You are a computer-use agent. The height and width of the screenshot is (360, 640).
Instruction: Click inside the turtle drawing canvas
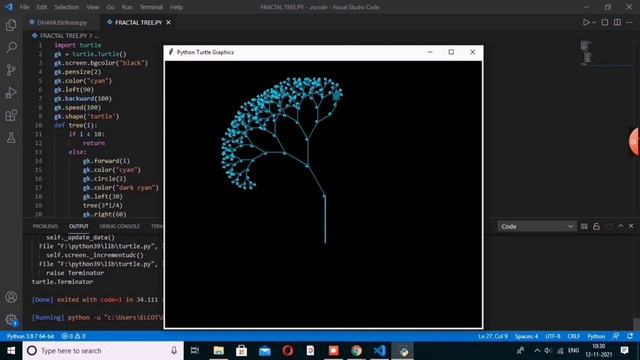pos(323,194)
